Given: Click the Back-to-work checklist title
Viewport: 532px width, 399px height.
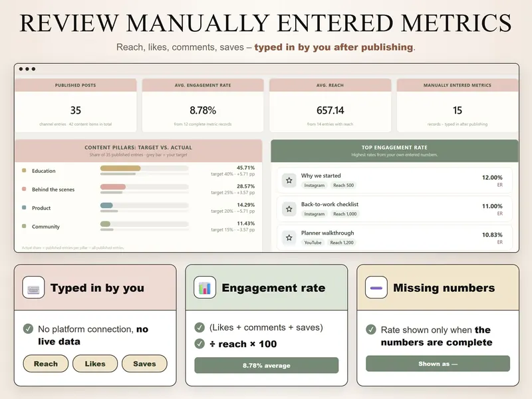Looking at the screenshot, I should point(330,204).
